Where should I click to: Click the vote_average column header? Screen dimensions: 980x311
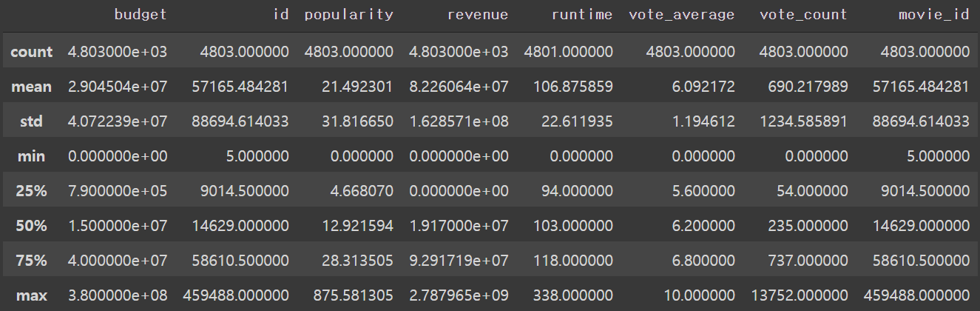[681, 15]
